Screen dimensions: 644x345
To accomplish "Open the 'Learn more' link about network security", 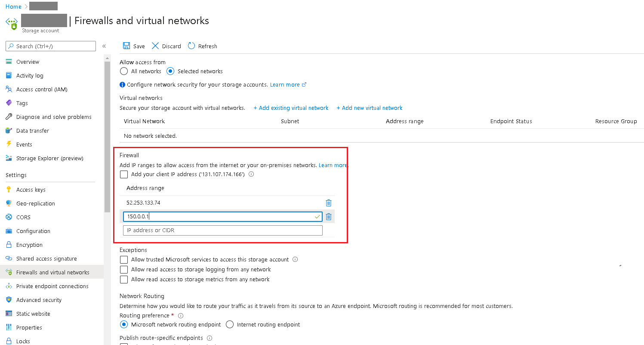I will click(x=284, y=84).
